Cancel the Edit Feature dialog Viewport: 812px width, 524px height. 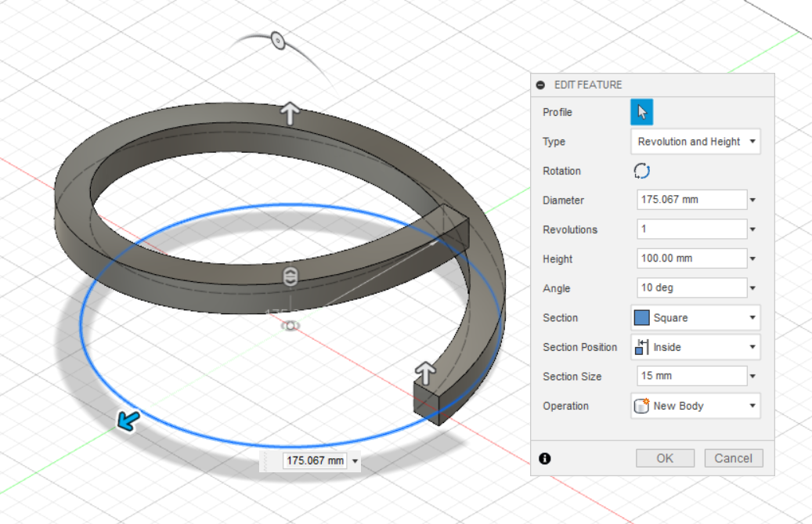pyautogui.click(x=734, y=458)
